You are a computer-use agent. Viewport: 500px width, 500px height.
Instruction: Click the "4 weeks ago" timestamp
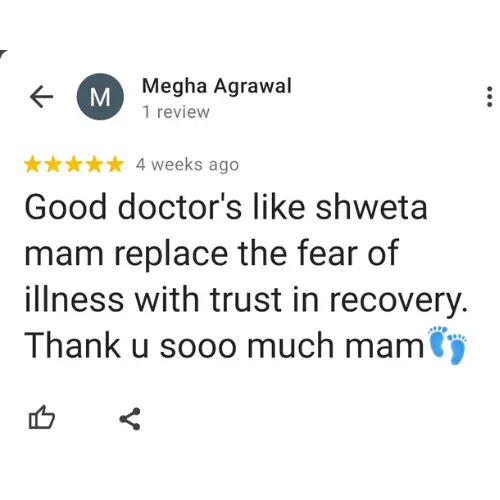[x=187, y=165]
